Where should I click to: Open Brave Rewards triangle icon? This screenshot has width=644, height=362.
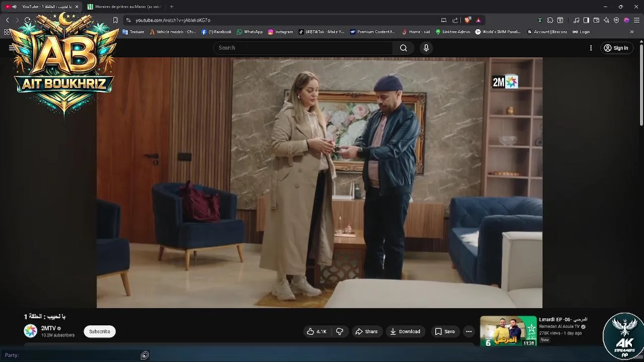tap(478, 20)
